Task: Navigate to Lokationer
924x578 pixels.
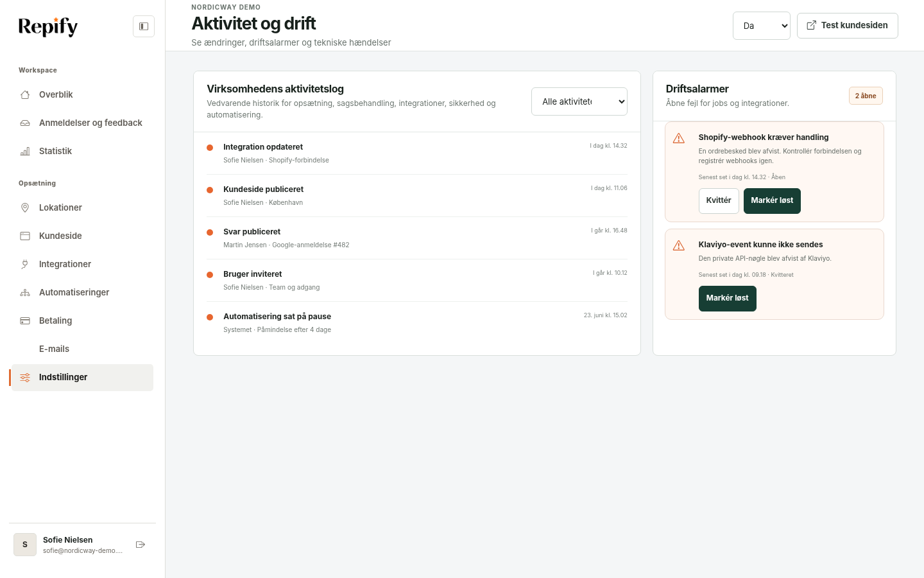Action: tap(82, 207)
